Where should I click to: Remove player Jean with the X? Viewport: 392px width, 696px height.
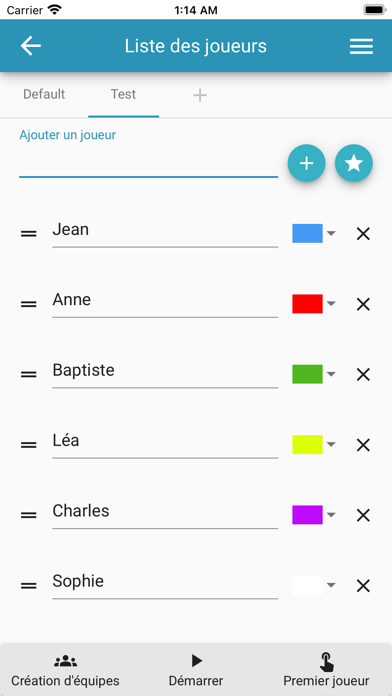tap(363, 233)
